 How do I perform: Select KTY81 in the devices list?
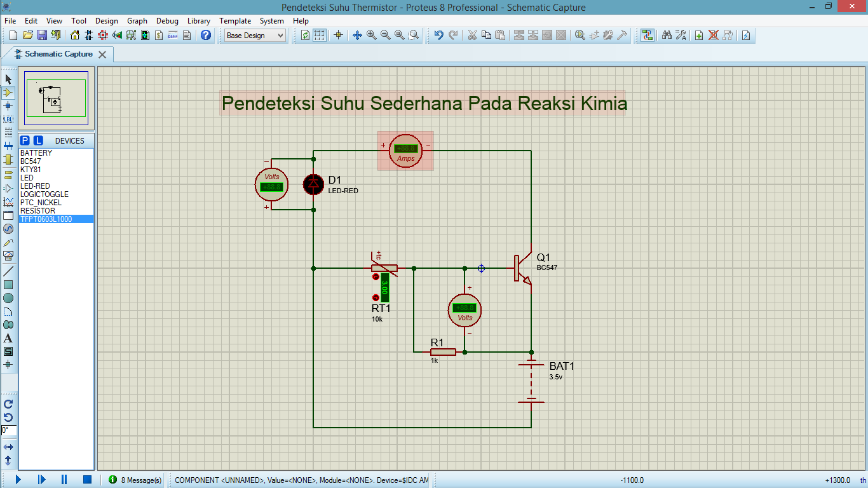coord(57,170)
